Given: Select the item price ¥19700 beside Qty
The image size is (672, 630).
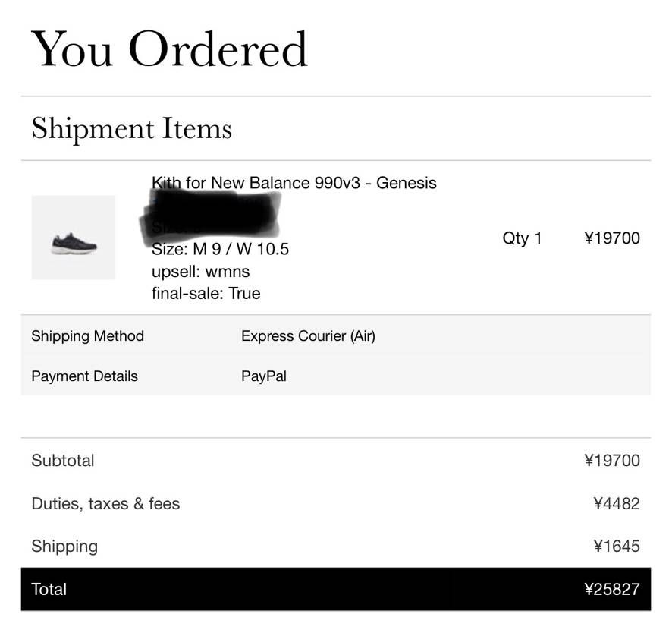Looking at the screenshot, I should [612, 238].
